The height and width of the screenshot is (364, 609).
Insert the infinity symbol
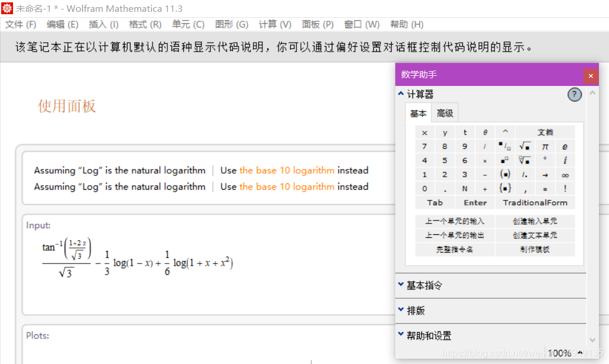[564, 174]
